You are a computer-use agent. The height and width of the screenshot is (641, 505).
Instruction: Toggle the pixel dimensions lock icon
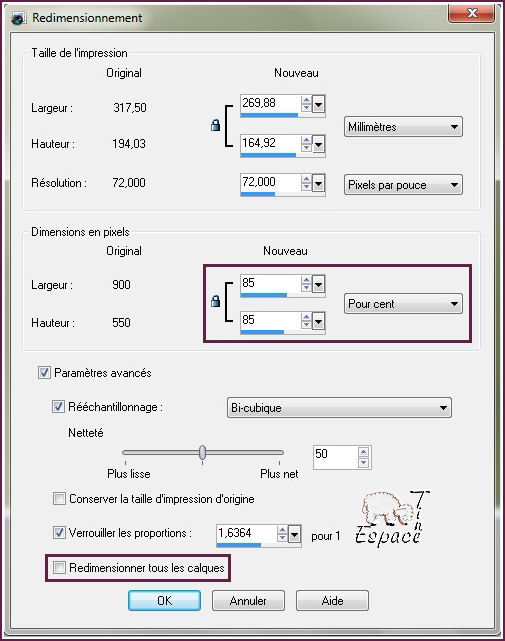click(215, 301)
